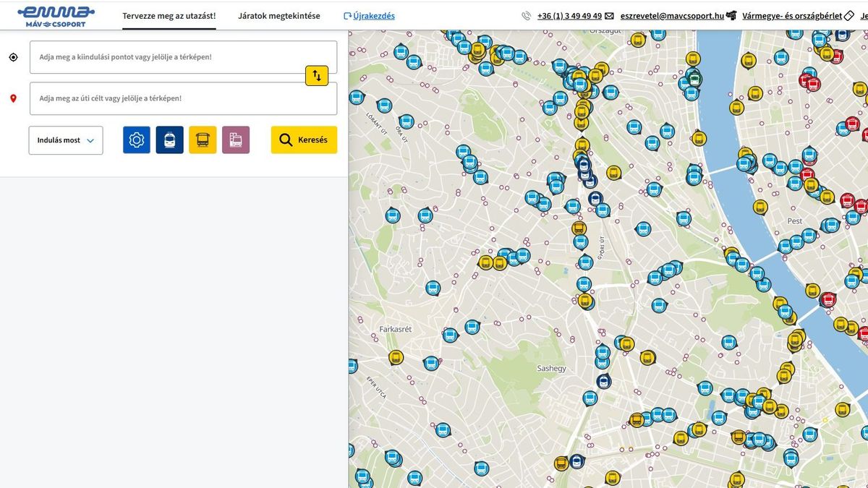Screen dimensions: 868x488
Task: Select the Tervezze meg az utazást! tab
Action: 169,15
